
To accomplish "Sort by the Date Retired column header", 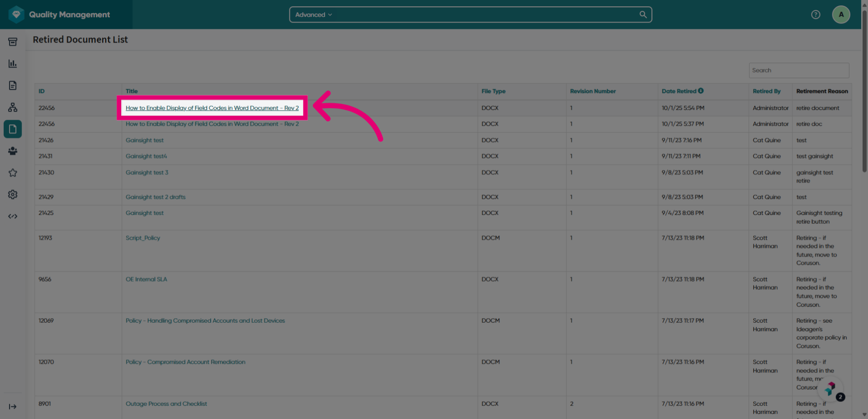I will point(679,91).
